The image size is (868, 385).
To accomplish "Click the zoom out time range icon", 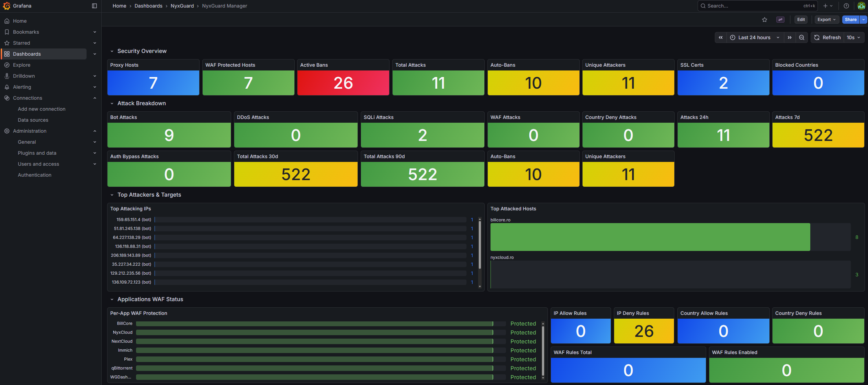I will click(x=802, y=37).
